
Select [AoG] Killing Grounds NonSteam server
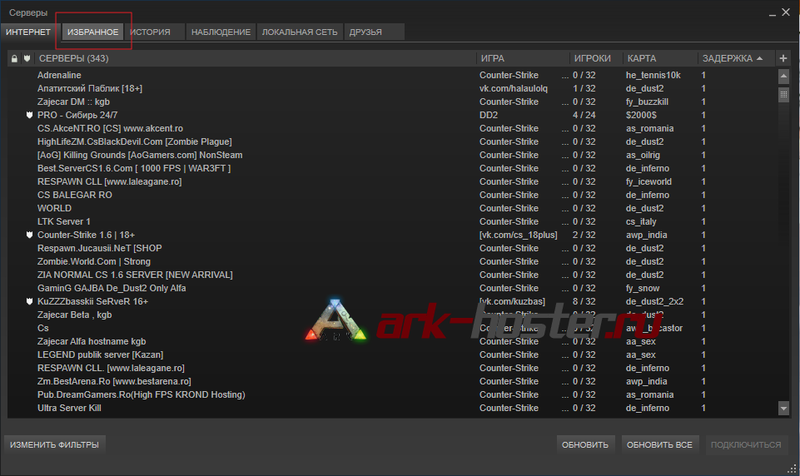click(x=391, y=155)
